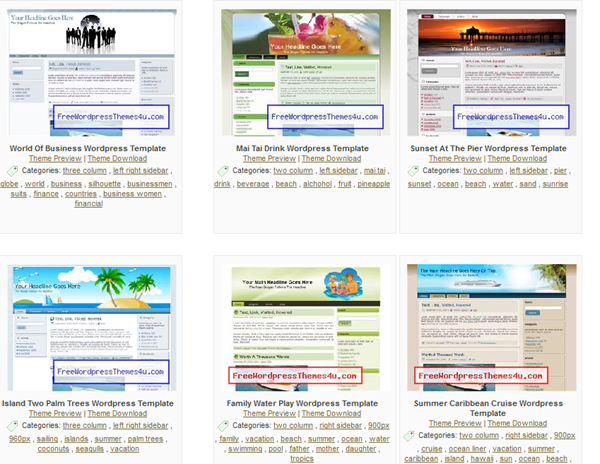Open the Sunset At The Pier theme thumbnail
The width and height of the screenshot is (600, 464).
(x=492, y=73)
